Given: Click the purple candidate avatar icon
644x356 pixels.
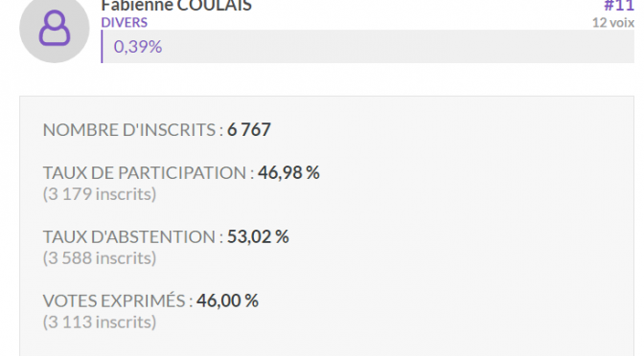Looking at the screenshot, I should 55,28.
